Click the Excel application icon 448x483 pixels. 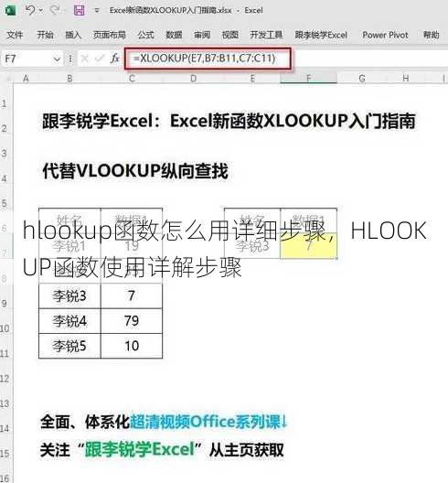(10, 10)
